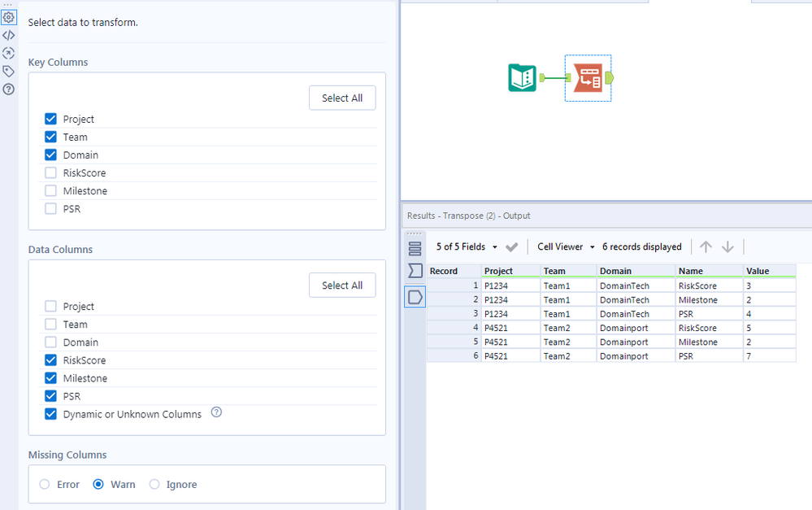Click the apply fields checkmark icon
Screen dimensions: 812x510
511,247
